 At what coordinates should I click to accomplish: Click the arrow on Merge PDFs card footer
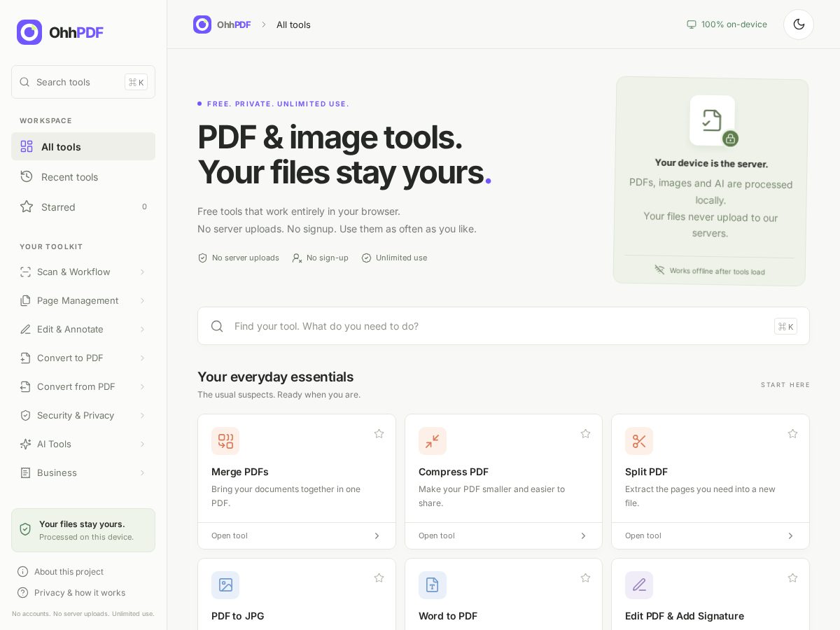(x=377, y=535)
